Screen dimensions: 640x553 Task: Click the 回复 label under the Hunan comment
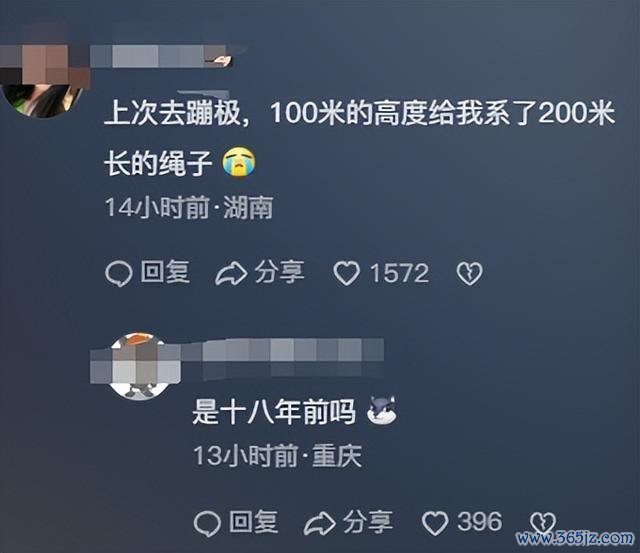[x=165, y=272]
